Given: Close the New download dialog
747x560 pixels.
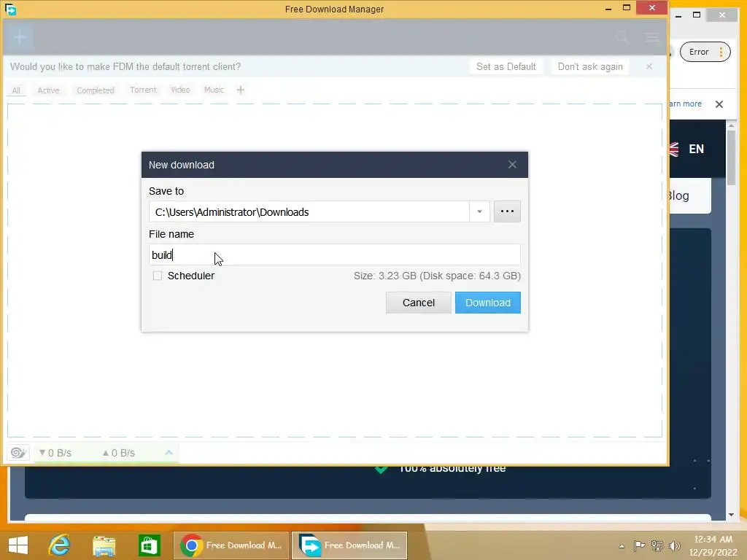Looking at the screenshot, I should click(512, 165).
